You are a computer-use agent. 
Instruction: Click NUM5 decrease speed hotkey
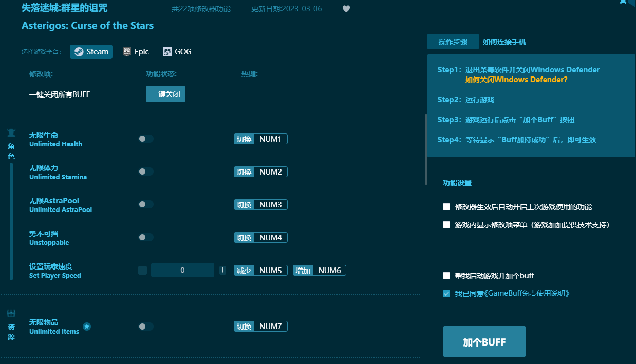tap(271, 271)
